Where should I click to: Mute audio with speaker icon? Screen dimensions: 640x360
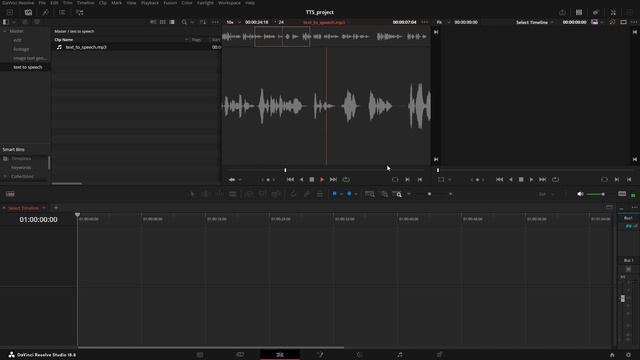click(x=580, y=194)
